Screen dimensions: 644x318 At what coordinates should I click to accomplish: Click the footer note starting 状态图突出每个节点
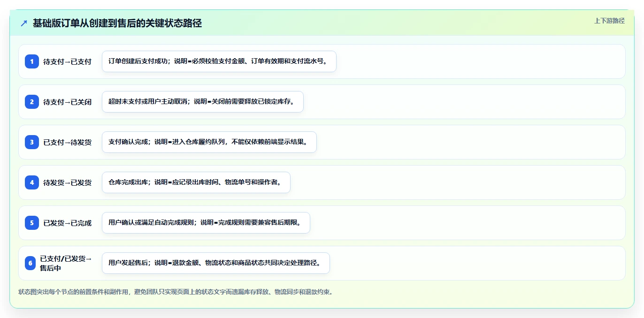pyautogui.click(x=176, y=292)
